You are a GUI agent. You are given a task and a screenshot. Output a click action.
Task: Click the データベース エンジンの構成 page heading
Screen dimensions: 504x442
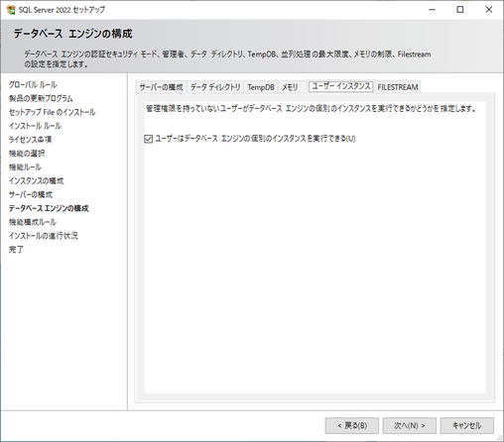coord(73,34)
